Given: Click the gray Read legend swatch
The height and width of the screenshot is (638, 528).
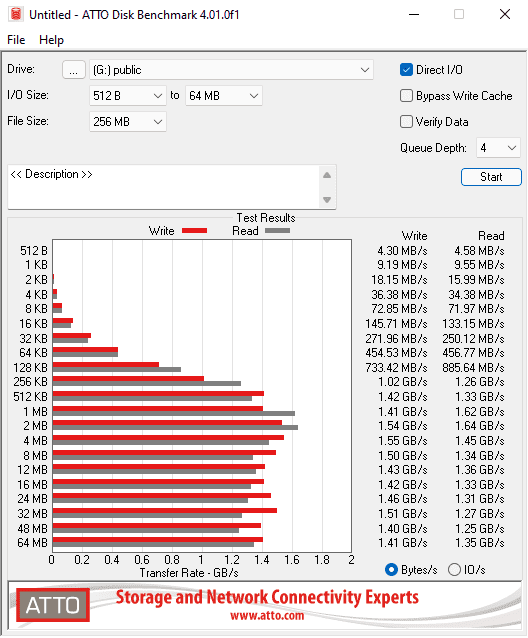Looking at the screenshot, I should (277, 231).
